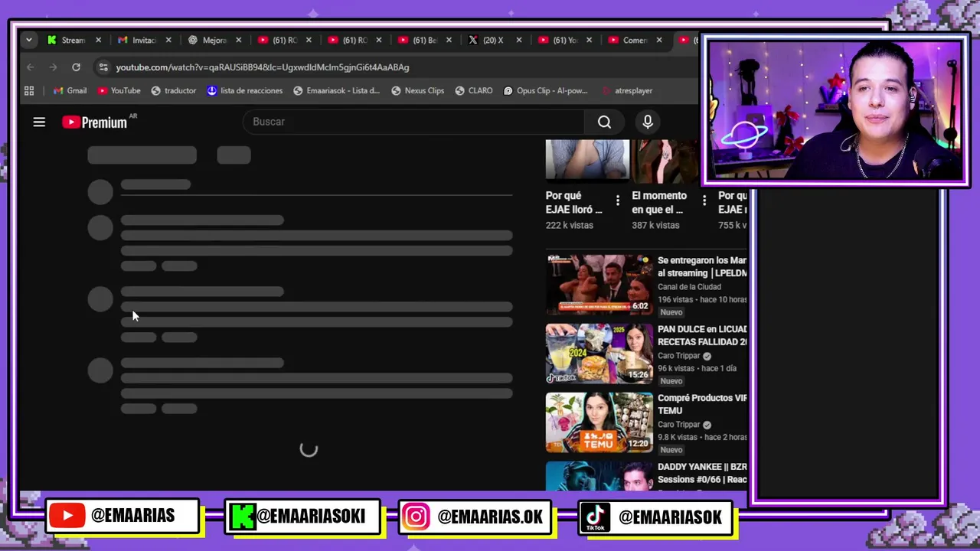Open site information icon in address bar
The width and height of the screenshot is (980, 551).
coord(103,67)
